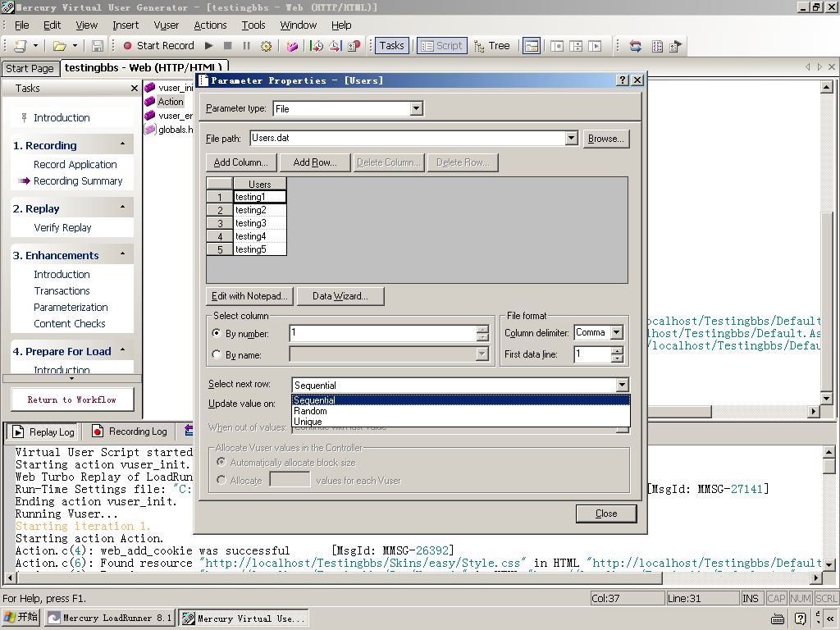
Task: Click the Save diskette icon
Action: point(97,46)
